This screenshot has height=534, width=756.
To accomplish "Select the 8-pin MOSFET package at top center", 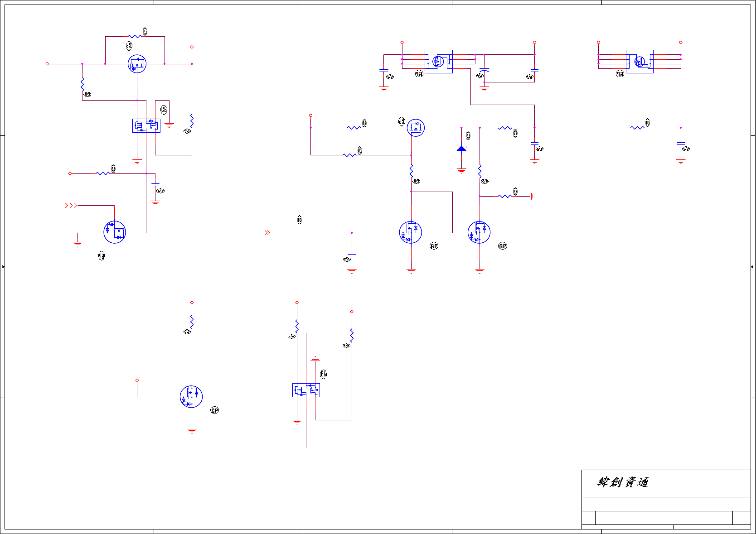I will [x=438, y=62].
